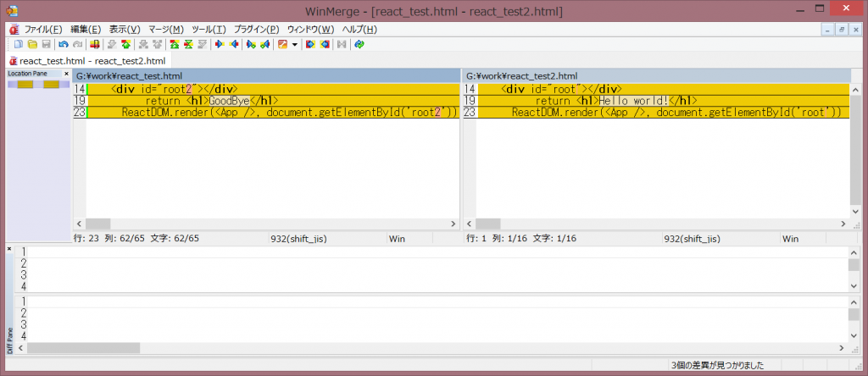
Task: Copy to left and advance
Action: tap(265, 44)
